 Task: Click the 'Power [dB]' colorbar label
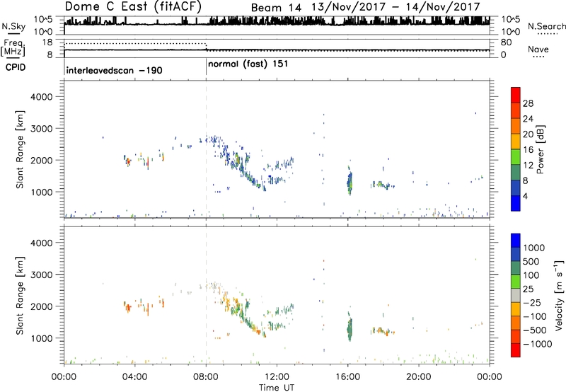click(540, 149)
